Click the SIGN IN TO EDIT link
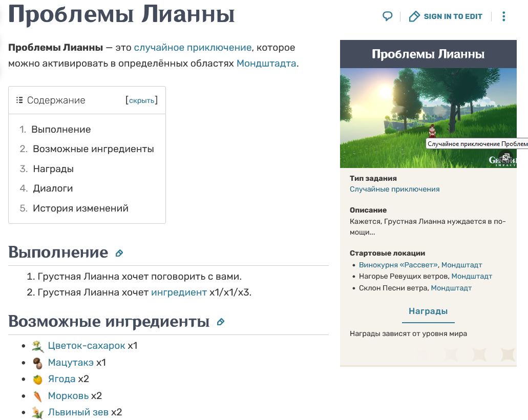 click(453, 16)
